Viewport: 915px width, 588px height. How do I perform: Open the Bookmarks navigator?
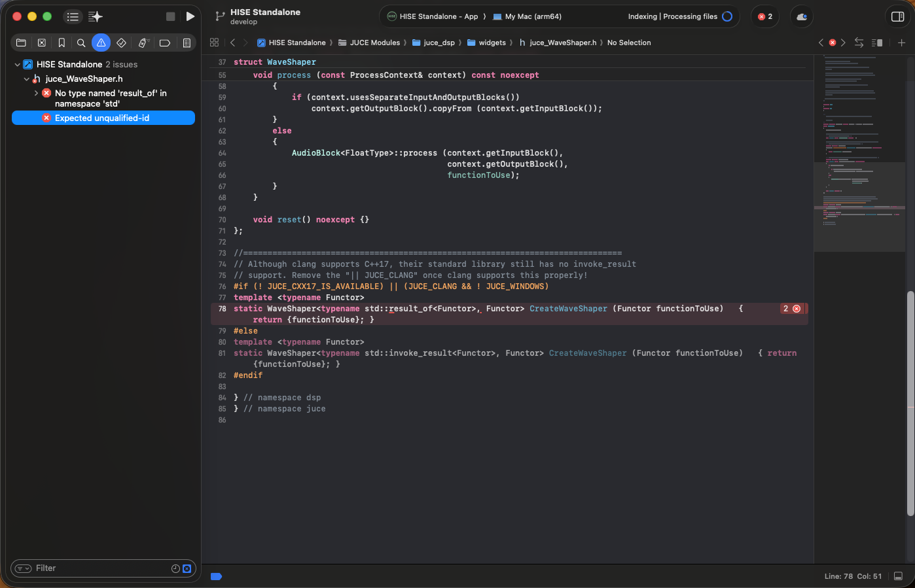tap(61, 42)
